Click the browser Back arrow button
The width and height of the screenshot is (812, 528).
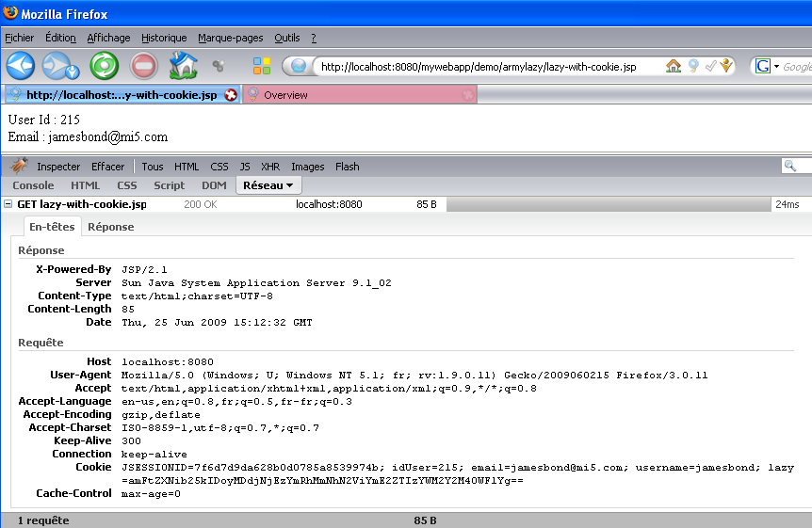[x=21, y=66]
